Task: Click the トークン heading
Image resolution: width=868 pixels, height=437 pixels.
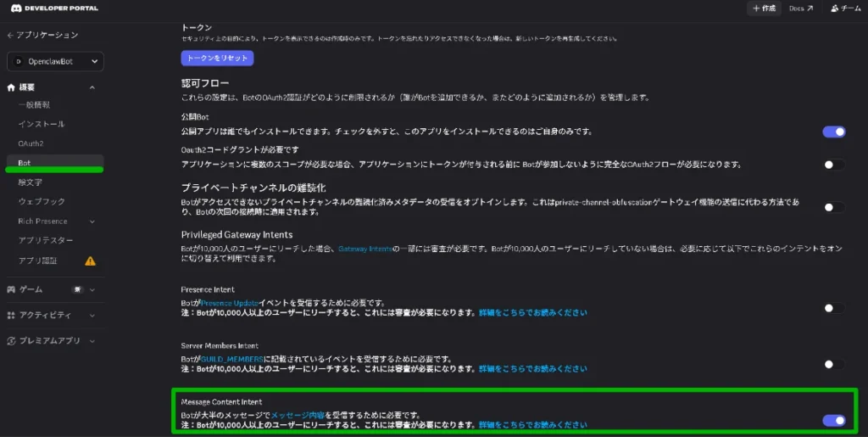Action: pyautogui.click(x=197, y=28)
